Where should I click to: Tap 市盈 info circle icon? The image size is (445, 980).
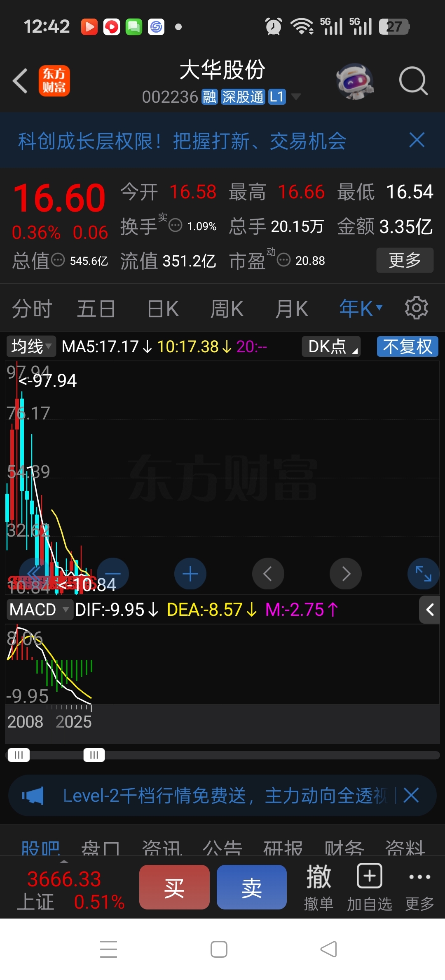coord(283,260)
